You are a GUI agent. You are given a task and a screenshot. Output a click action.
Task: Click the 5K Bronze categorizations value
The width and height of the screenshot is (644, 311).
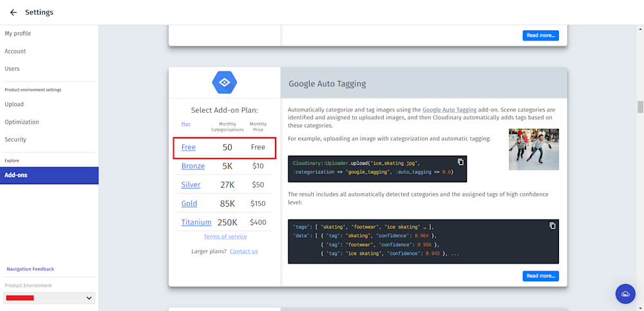[227, 166]
